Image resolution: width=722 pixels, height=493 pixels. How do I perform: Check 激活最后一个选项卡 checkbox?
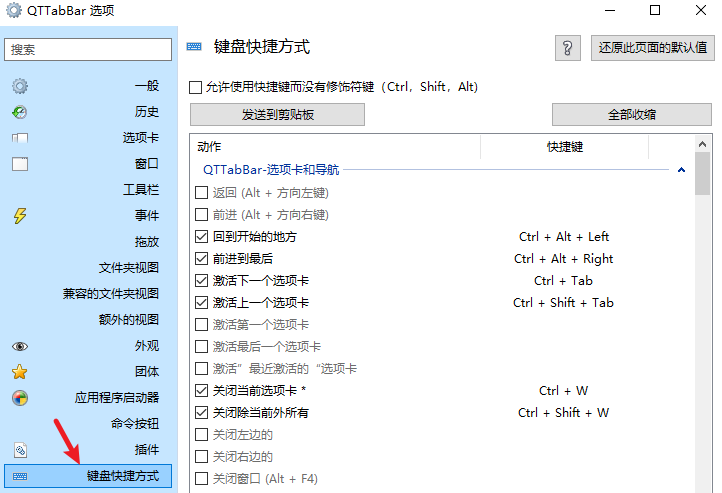point(201,347)
